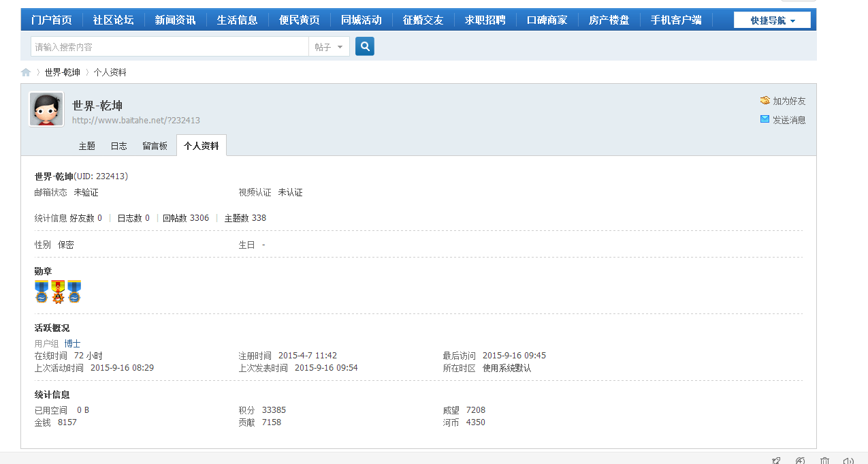This screenshot has width=868, height=464.
Task: Open 生活信息 in top navigation
Action: point(238,20)
